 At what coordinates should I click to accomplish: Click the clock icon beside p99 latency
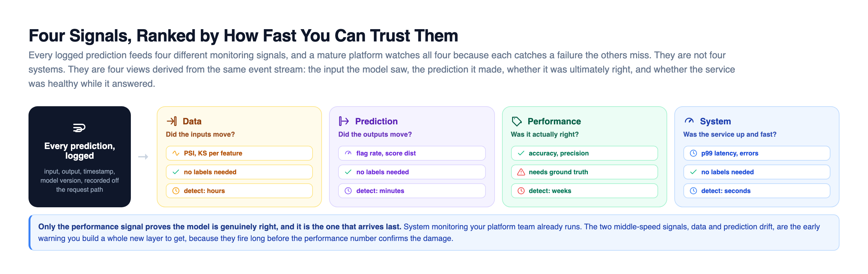pyautogui.click(x=693, y=153)
